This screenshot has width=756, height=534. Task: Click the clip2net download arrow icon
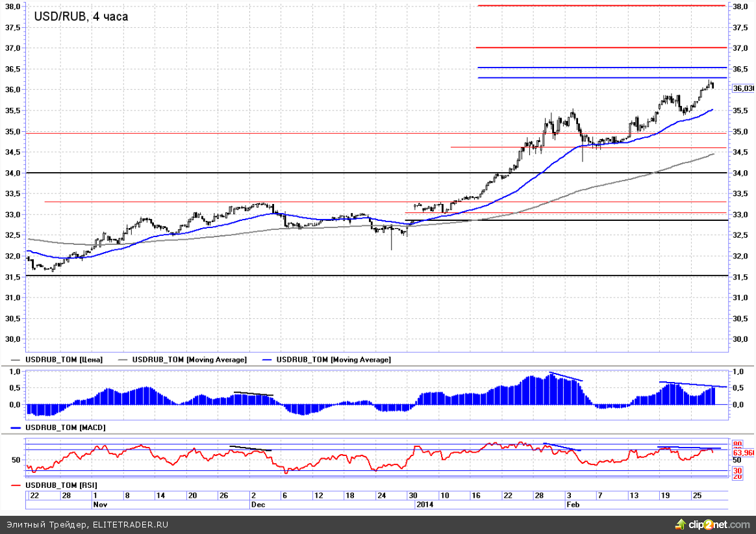tap(681, 524)
